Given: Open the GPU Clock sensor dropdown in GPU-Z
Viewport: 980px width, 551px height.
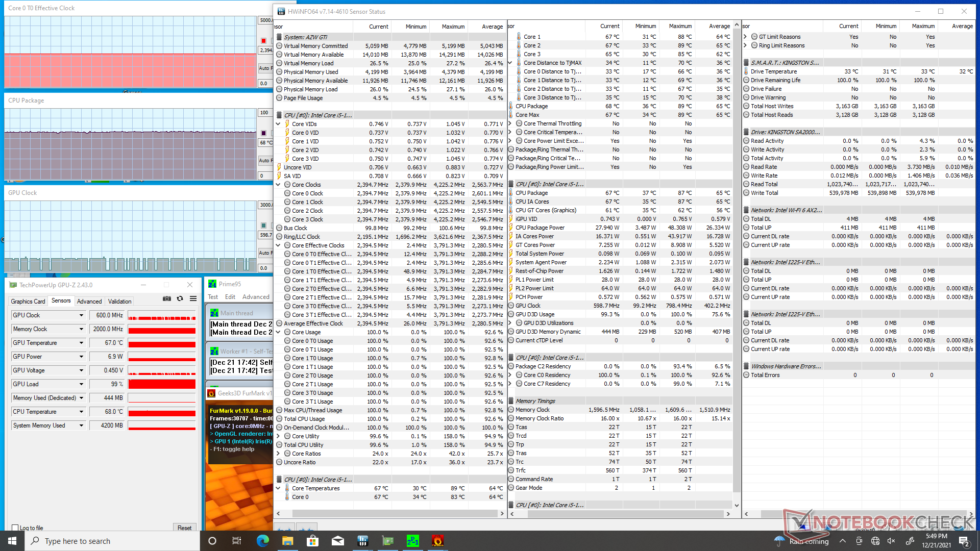Looking at the screenshot, I should [x=81, y=315].
